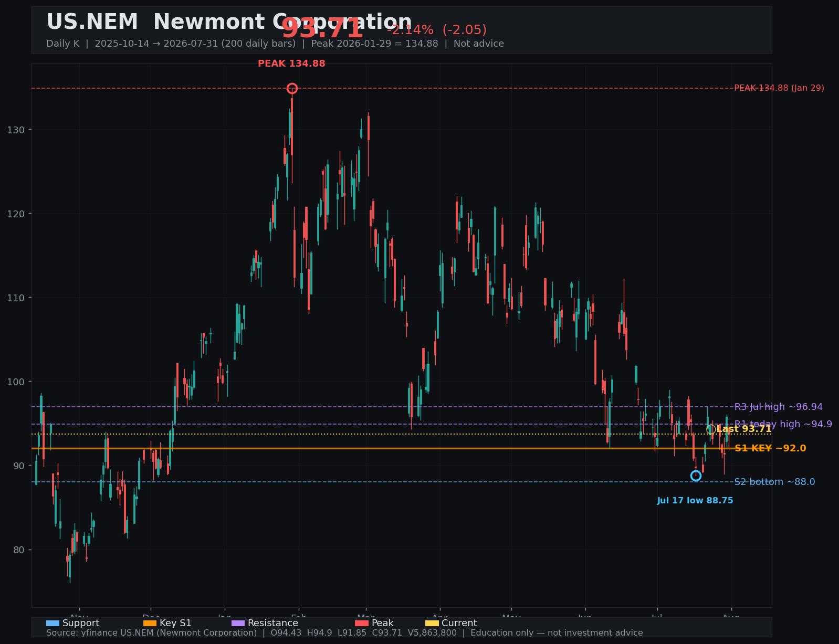Click the y-axis tick label 100

point(16,382)
